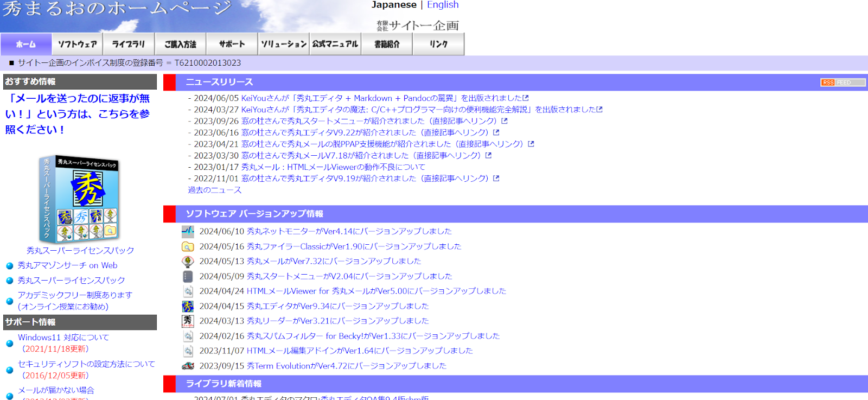Open アカデミックフリー制度あります link
The image size is (868, 400).
pyautogui.click(x=75, y=301)
